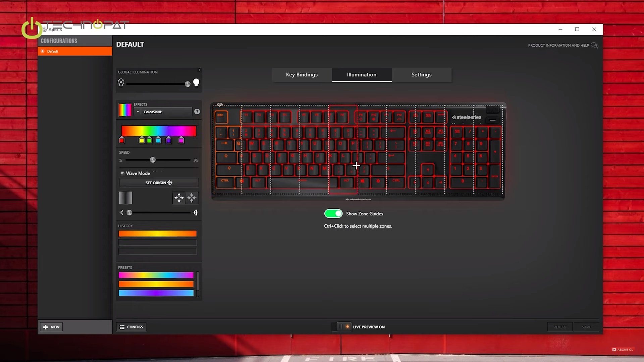Expand the Configs list

click(131, 327)
